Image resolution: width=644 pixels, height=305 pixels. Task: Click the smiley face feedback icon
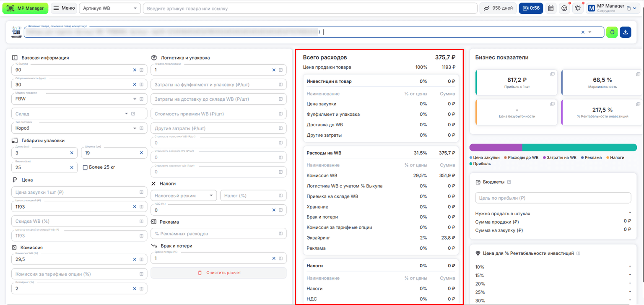pos(564,8)
